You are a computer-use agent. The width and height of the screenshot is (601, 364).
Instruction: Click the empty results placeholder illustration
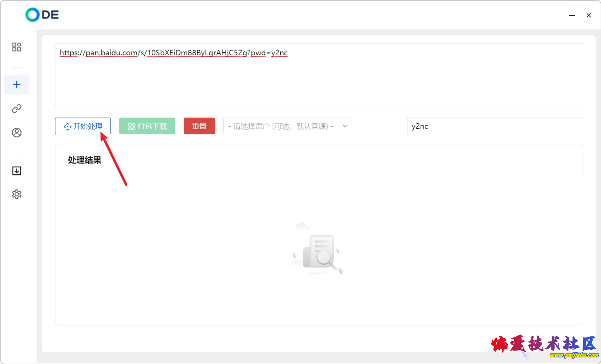coord(318,249)
